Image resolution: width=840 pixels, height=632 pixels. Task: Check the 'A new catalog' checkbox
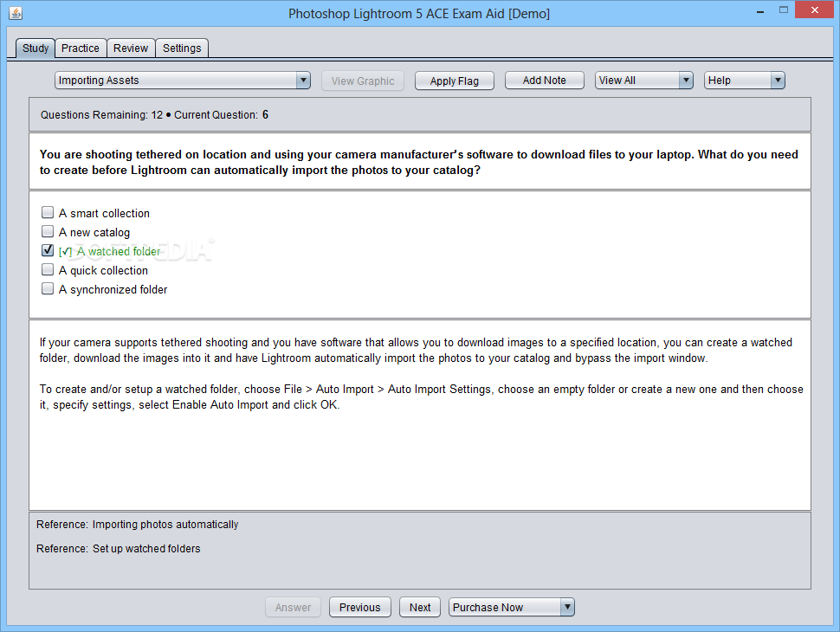(48, 231)
